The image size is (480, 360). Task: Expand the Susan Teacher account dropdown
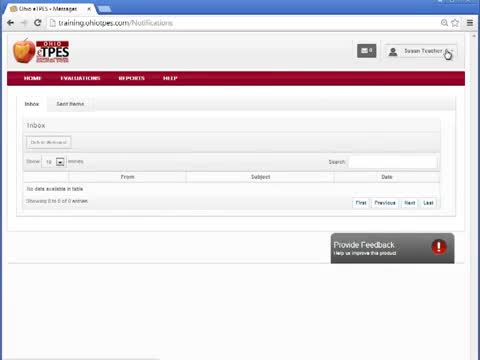tap(421, 51)
